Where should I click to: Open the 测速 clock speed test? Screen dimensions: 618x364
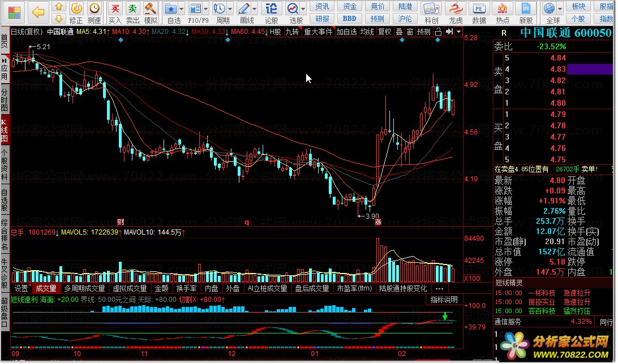[94, 8]
